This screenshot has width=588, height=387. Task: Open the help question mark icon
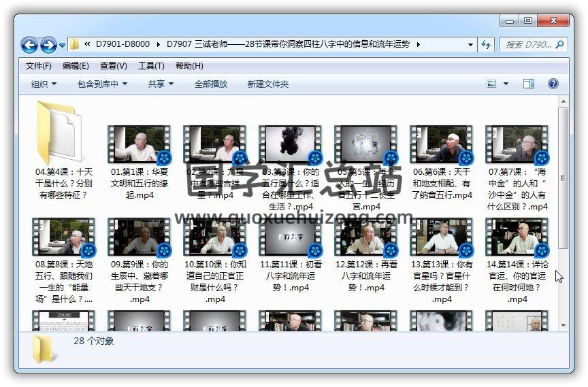(553, 84)
